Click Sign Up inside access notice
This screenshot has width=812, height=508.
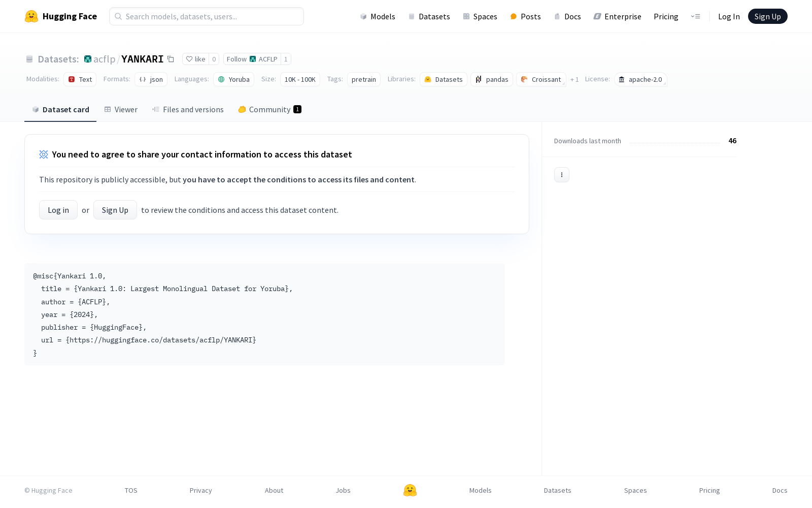[115, 210]
